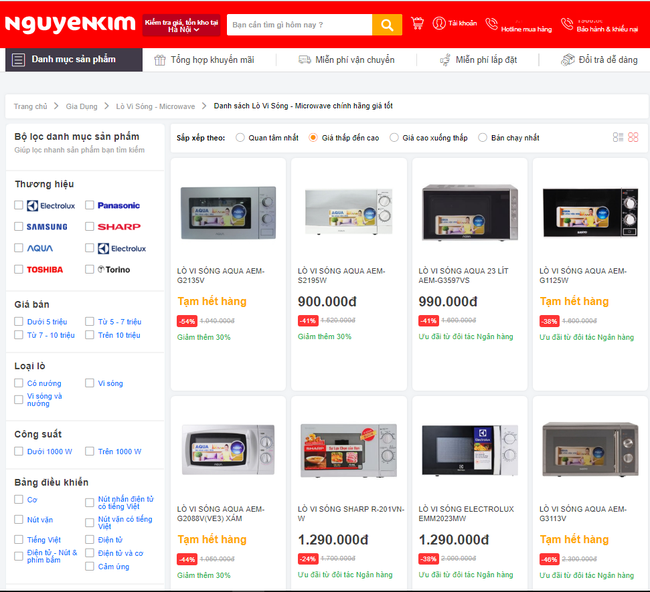This screenshot has width=650, height=592.
Task: Click the Hotline mua hàng label
Action: (526, 29)
